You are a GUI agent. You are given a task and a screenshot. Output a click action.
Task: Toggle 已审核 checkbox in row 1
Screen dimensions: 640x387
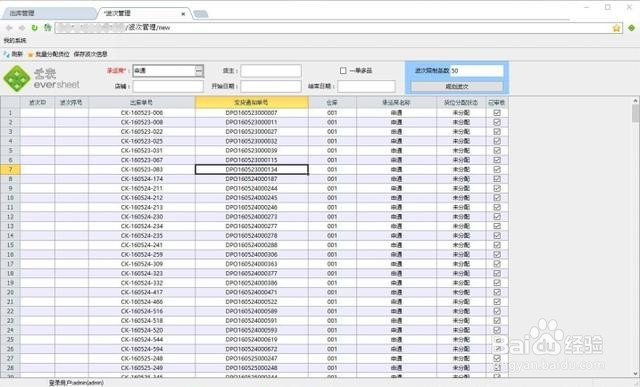click(x=497, y=113)
